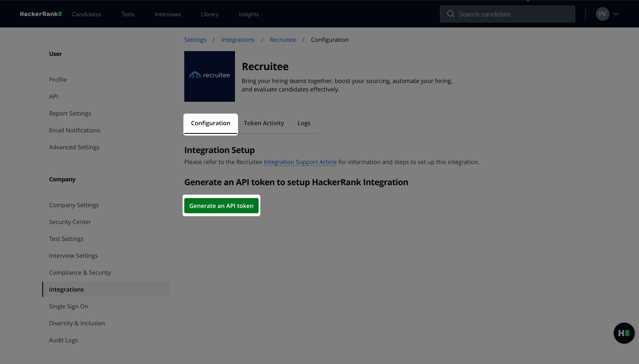Navigate to Integrations breadcrumb
Image resolution: width=639 pixels, height=364 pixels.
pyautogui.click(x=238, y=39)
